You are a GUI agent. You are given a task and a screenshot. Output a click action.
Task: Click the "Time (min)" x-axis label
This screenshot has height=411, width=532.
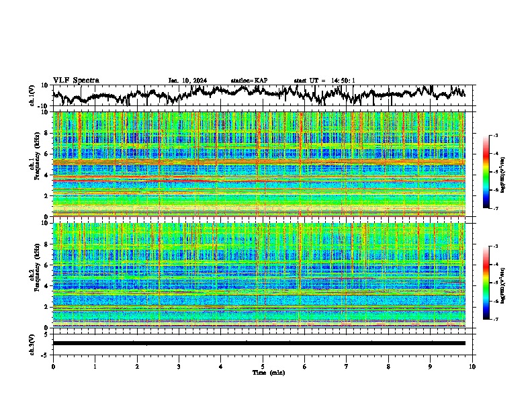click(269, 373)
